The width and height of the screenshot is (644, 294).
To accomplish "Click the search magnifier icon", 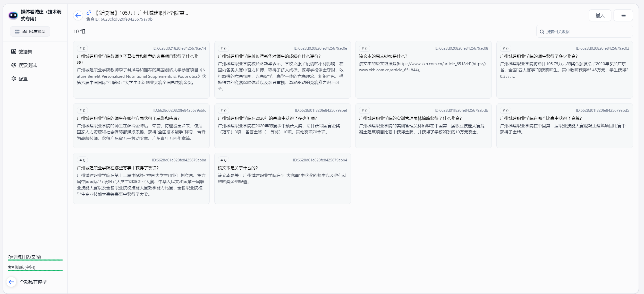I will tap(542, 32).
